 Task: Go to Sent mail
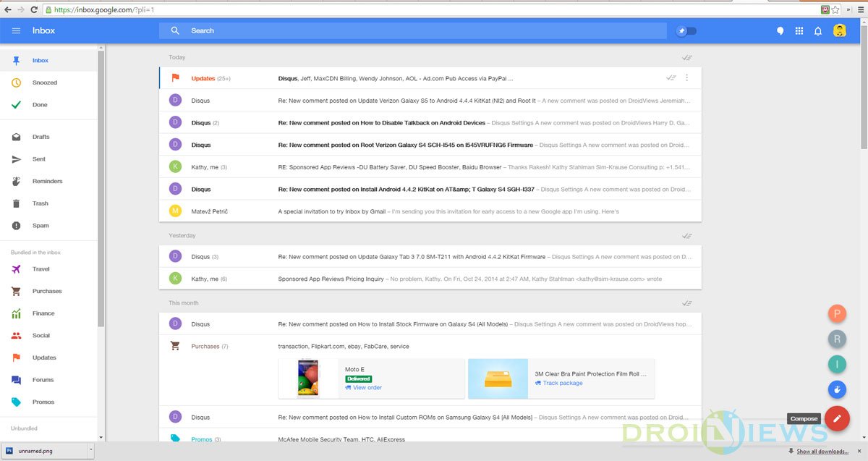(48, 159)
